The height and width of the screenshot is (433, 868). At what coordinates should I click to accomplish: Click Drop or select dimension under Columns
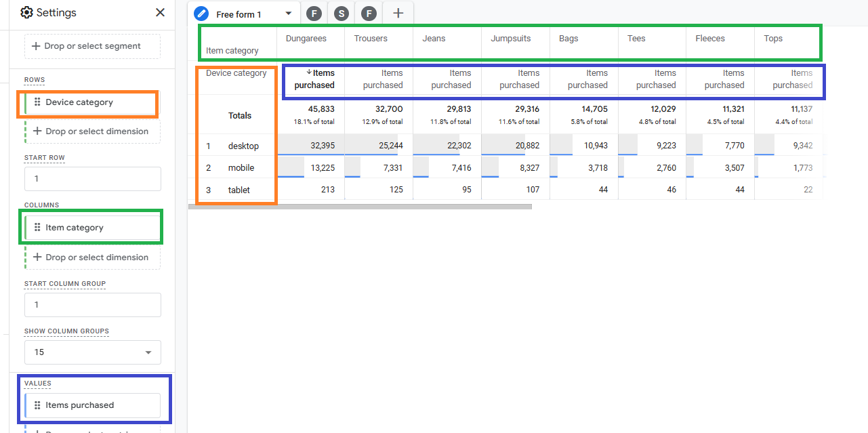93,257
